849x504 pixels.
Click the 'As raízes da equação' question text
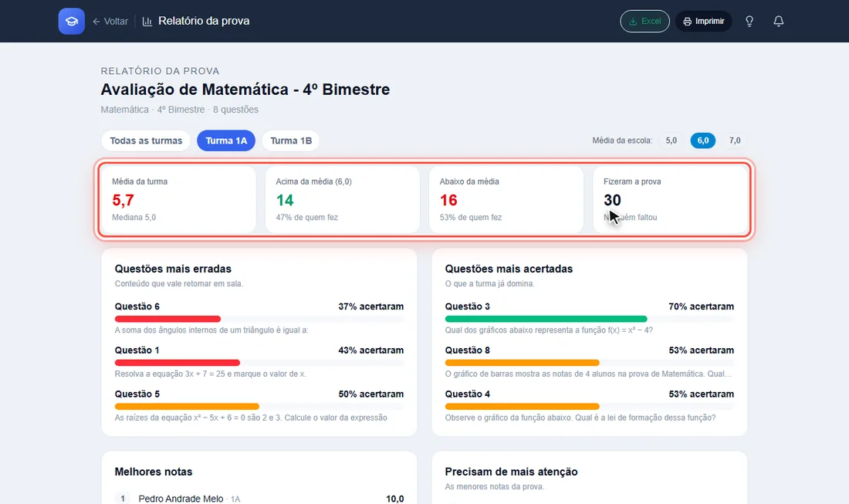[251, 418]
